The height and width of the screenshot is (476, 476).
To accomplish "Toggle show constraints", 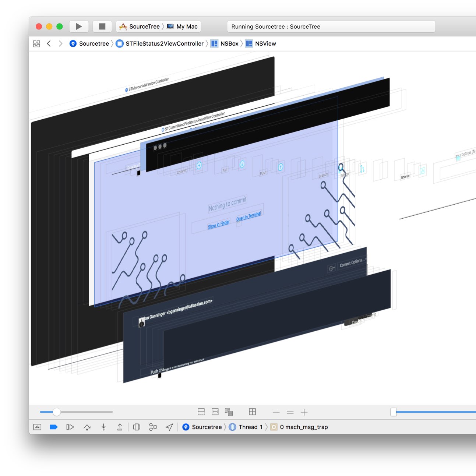I will coord(215,412).
